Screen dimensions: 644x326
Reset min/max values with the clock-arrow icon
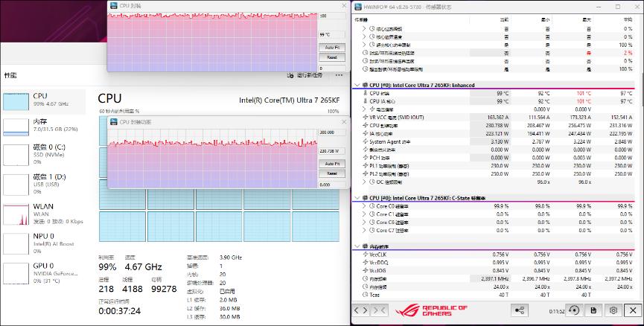pos(574,310)
